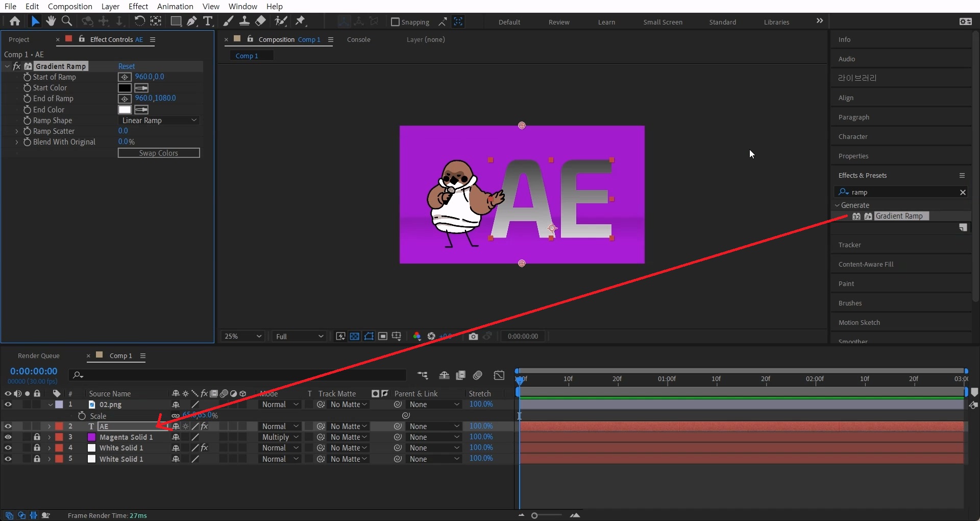The width and height of the screenshot is (980, 521).
Task: Select the Eraser tool
Action: (x=260, y=21)
